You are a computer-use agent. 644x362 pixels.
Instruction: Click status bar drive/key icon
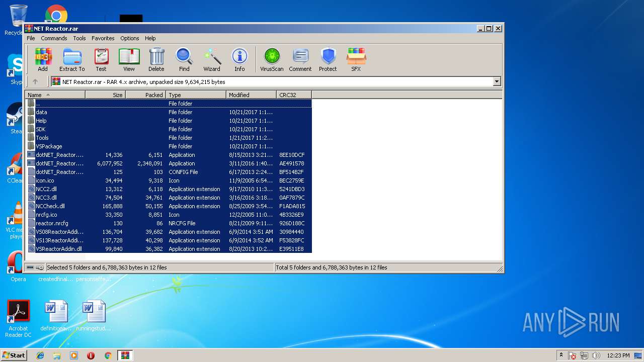click(x=35, y=267)
